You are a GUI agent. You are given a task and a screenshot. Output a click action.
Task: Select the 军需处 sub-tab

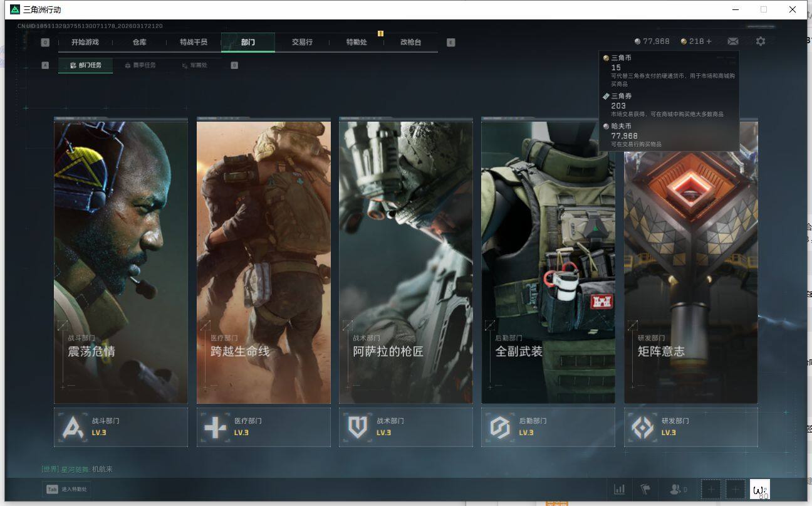(195, 65)
